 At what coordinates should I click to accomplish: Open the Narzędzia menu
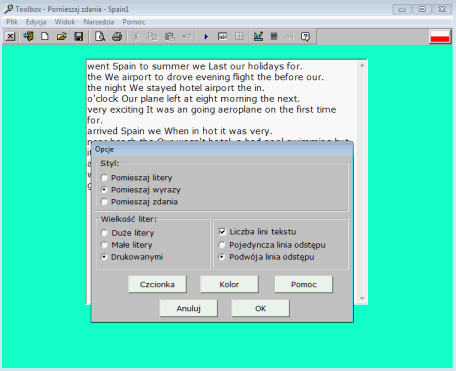tap(99, 22)
